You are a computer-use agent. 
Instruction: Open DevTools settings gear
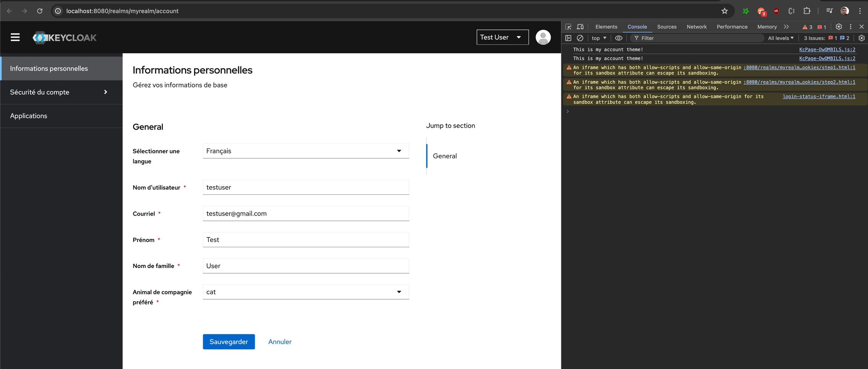839,27
